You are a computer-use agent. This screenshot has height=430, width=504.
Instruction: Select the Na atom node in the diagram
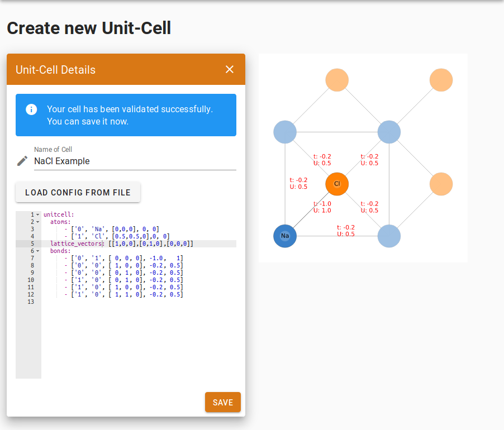coord(284,236)
